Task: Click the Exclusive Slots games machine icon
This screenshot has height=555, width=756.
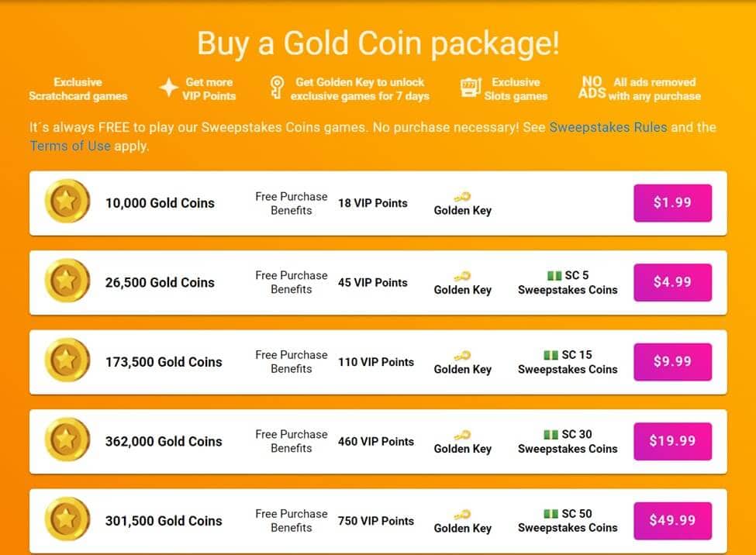Action: coord(471,88)
